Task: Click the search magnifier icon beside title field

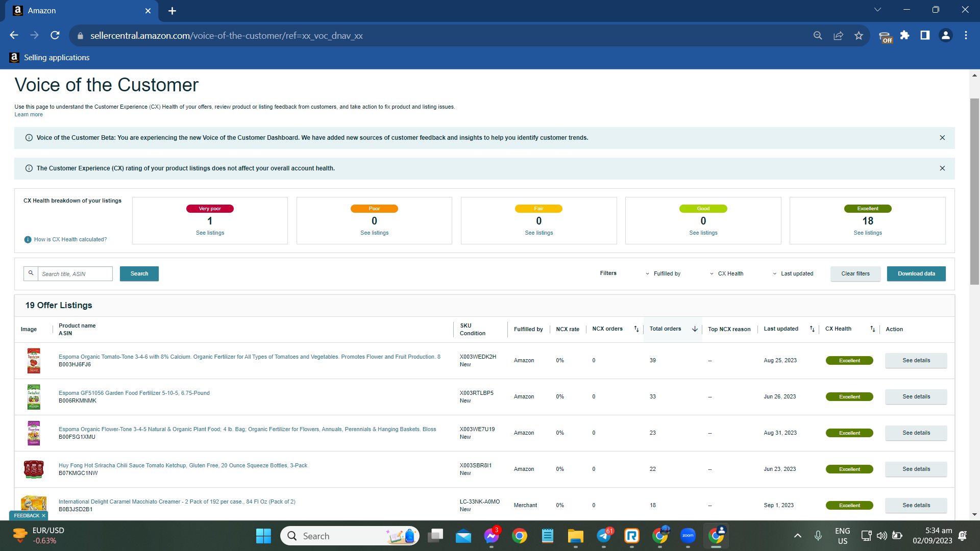Action: point(31,273)
